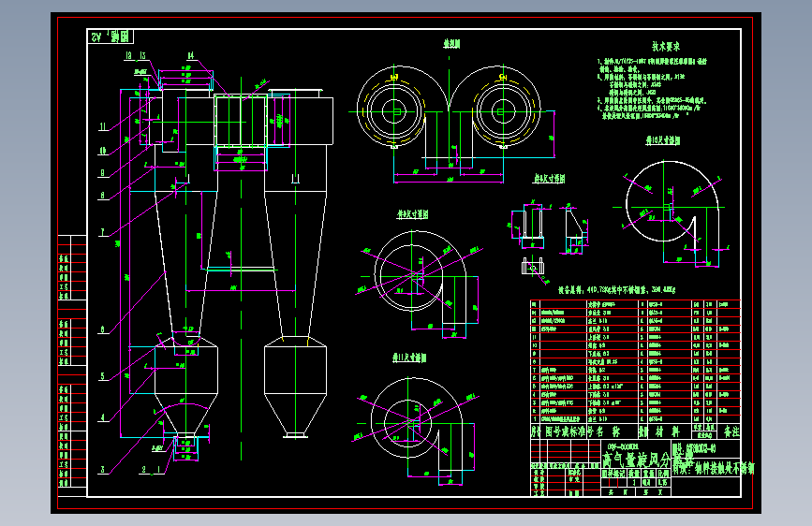The height and width of the screenshot is (526, 812).
Task: Select part callout number 12 at top left
Action: pos(128,55)
